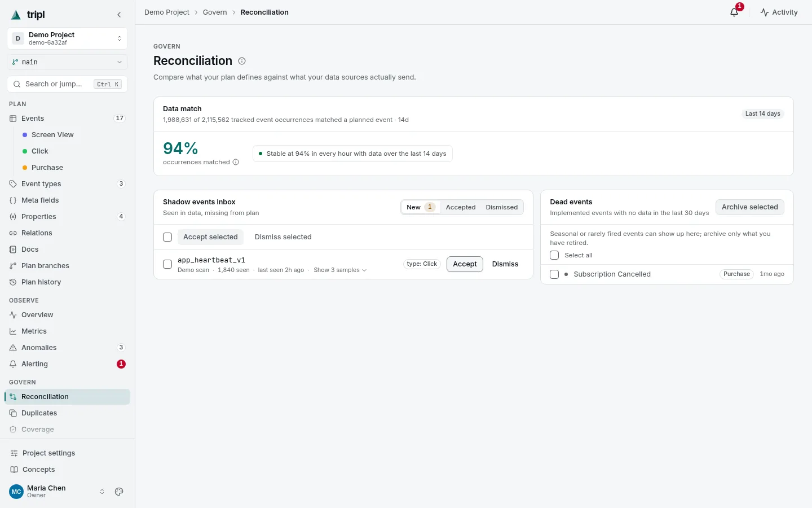
Task: Open the theme palette icon beside Maria Chen
Action: tap(119, 492)
